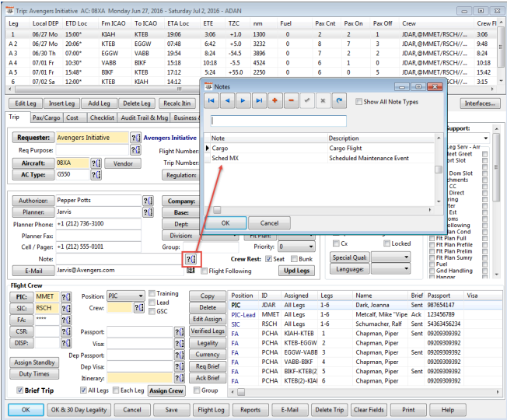
Task: Toggle the Locked checkbox
Action: 386,243
